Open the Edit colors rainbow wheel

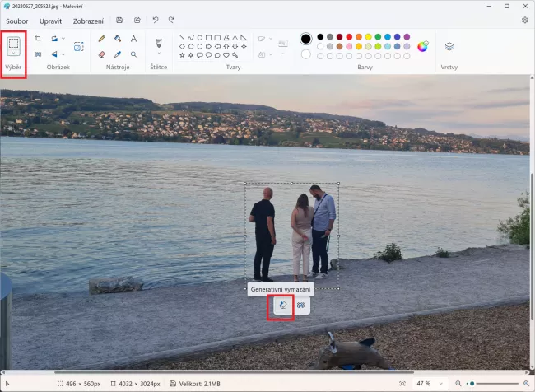click(x=422, y=46)
